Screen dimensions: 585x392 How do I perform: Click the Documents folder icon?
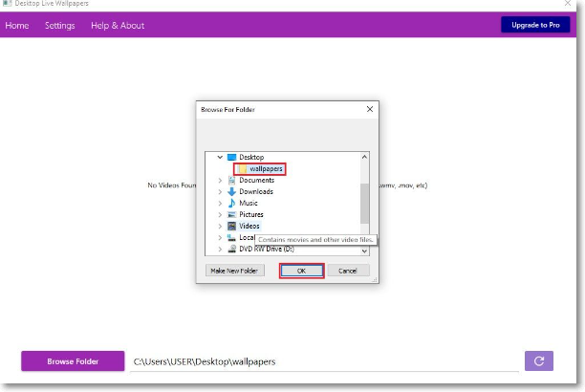point(231,181)
